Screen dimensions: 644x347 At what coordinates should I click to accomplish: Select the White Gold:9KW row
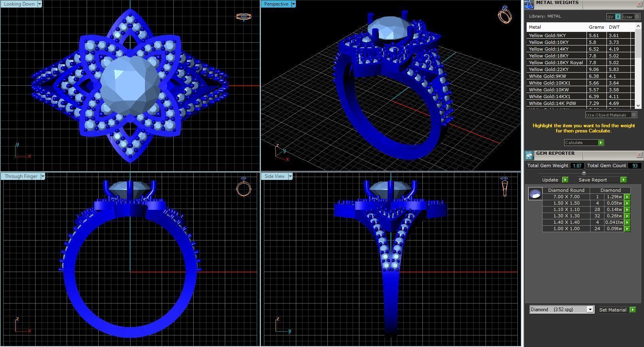(581, 76)
